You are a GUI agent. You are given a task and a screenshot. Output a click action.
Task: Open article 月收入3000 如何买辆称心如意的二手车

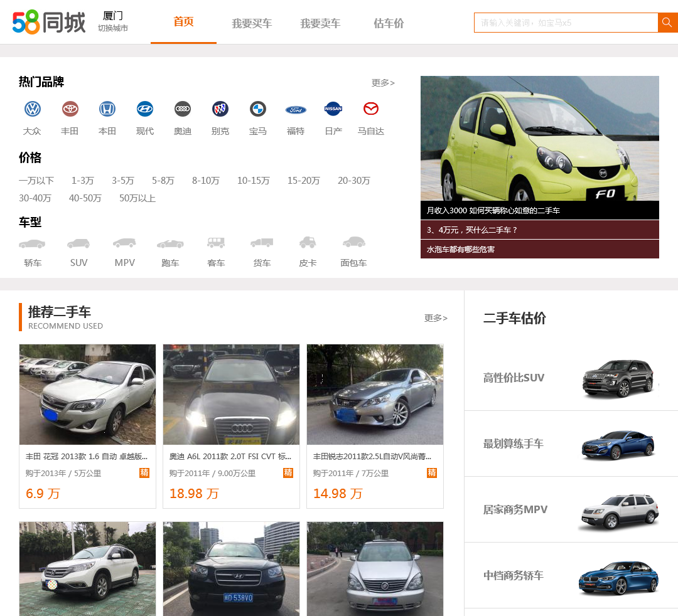[x=540, y=210]
